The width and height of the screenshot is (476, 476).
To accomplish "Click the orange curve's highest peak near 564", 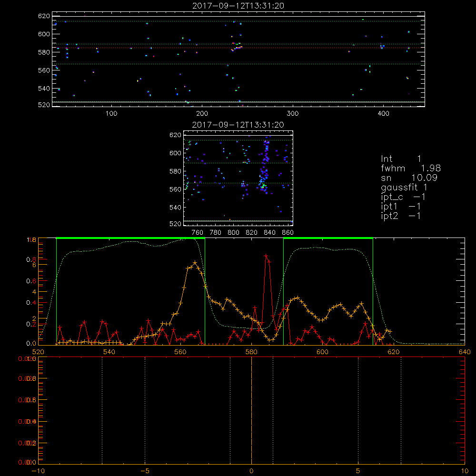I will (195, 263).
